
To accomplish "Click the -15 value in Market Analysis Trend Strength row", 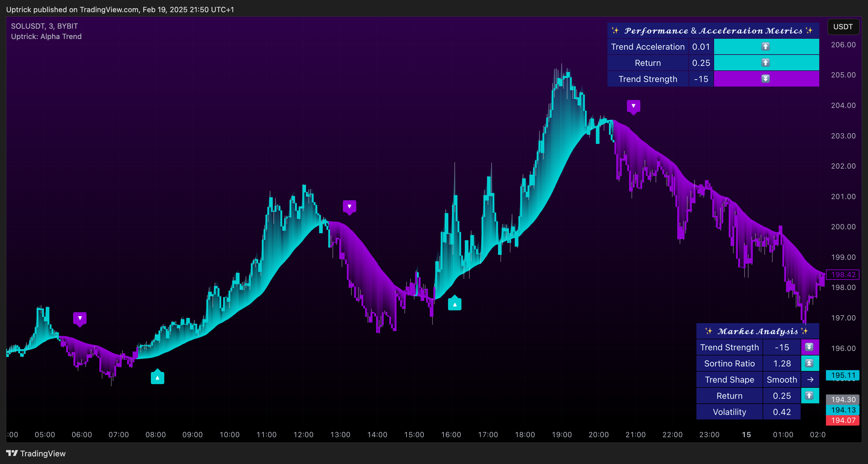I will (x=782, y=348).
